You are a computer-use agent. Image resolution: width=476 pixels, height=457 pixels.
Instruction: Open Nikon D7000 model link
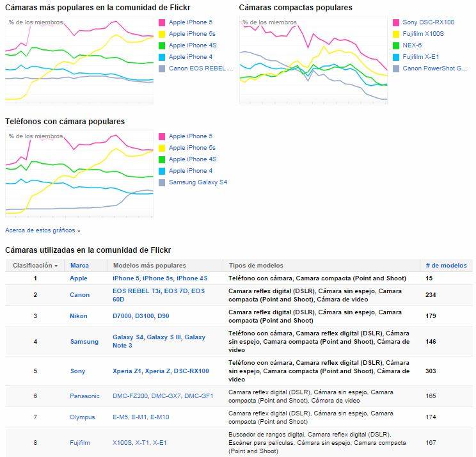coord(122,316)
